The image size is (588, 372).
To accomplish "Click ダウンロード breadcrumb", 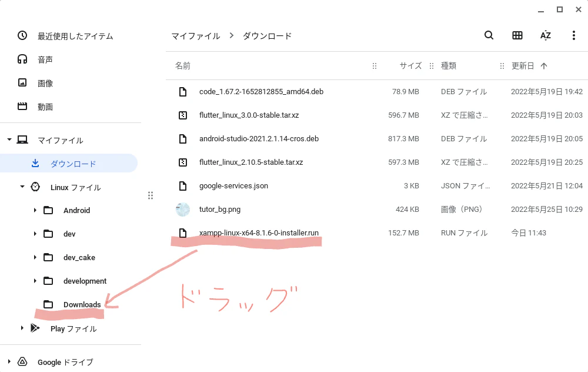I will pyautogui.click(x=267, y=36).
